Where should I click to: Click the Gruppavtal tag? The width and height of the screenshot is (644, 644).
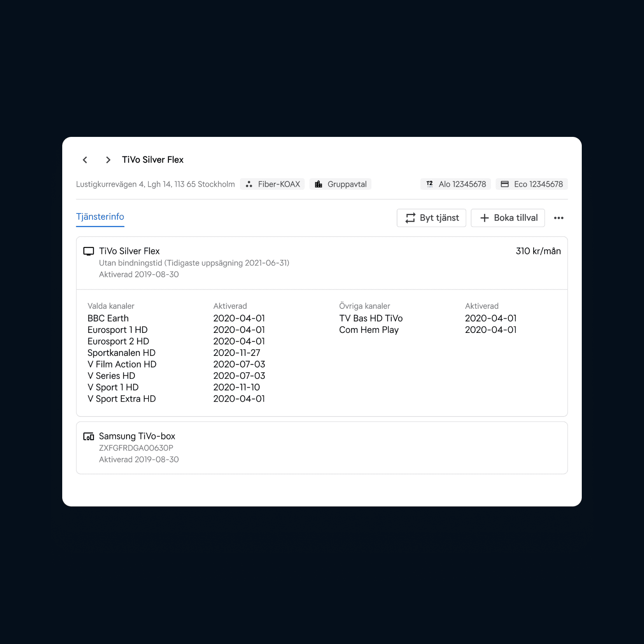click(x=340, y=184)
